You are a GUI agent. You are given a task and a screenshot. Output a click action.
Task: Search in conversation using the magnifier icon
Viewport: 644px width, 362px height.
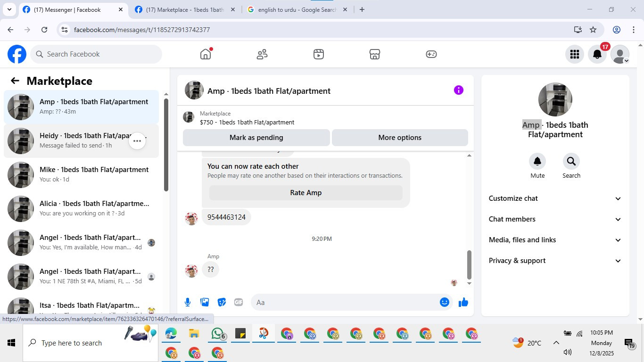(571, 162)
